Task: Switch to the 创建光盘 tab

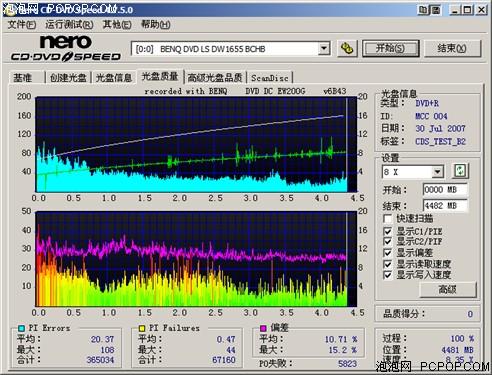Action: 68,78
